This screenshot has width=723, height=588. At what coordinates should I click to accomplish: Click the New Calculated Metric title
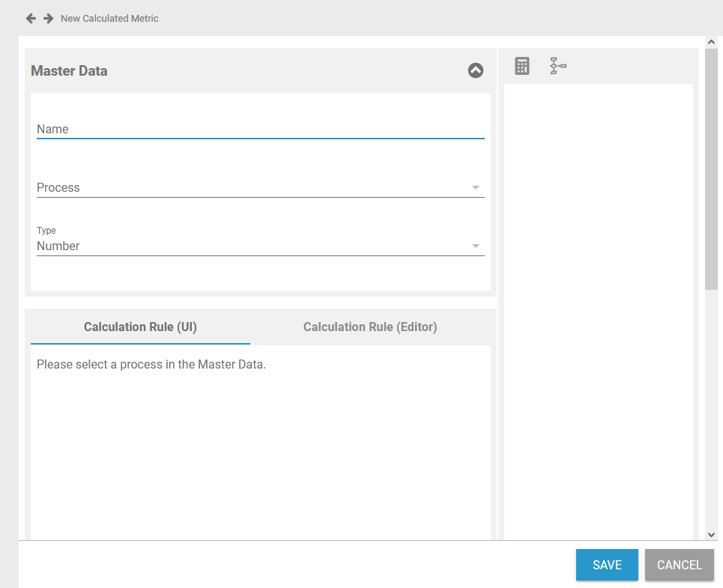pos(109,18)
